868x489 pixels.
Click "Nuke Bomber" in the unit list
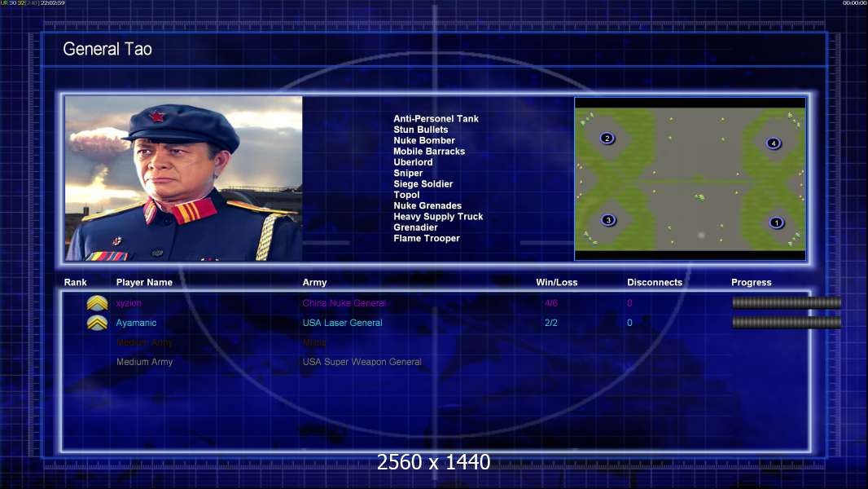point(424,141)
